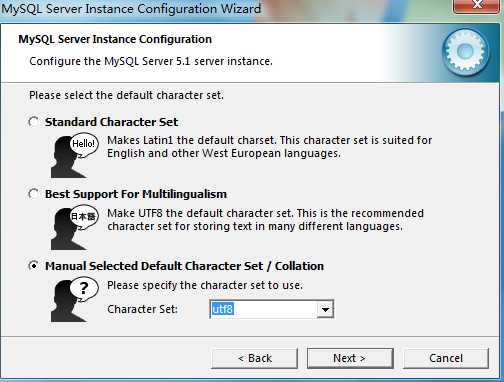Choose Best Support For Multilingualism radio option
The image size is (504, 382).
33,194
